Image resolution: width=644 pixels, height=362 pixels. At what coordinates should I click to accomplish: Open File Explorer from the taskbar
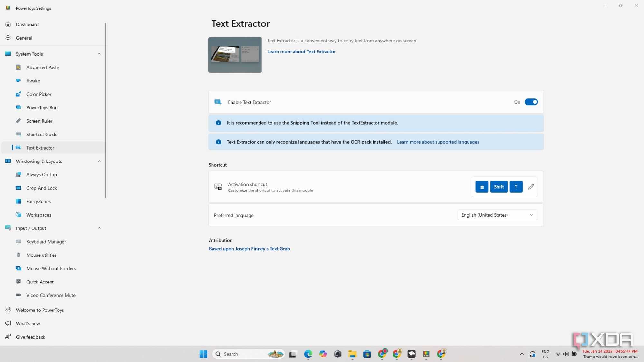(x=352, y=354)
